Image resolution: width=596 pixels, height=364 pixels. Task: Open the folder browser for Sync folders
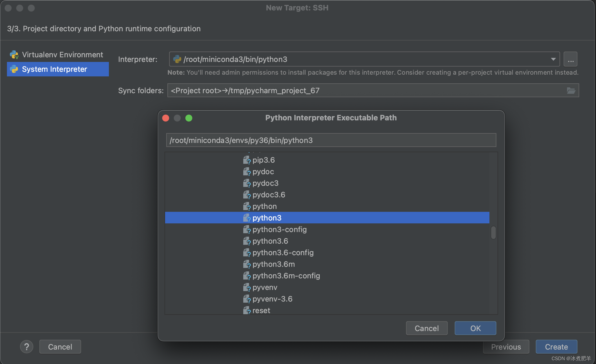tap(571, 90)
